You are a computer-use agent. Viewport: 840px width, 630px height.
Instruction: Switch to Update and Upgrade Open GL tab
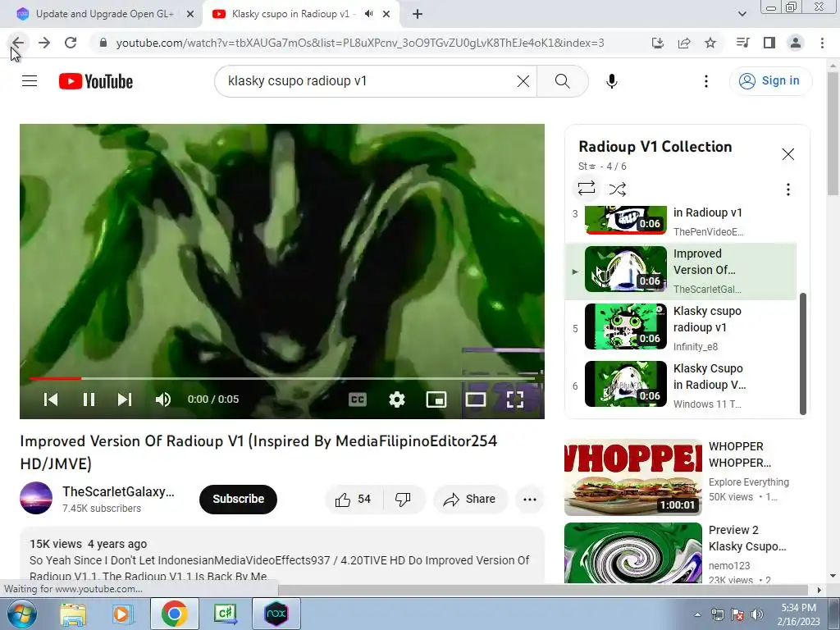104,14
